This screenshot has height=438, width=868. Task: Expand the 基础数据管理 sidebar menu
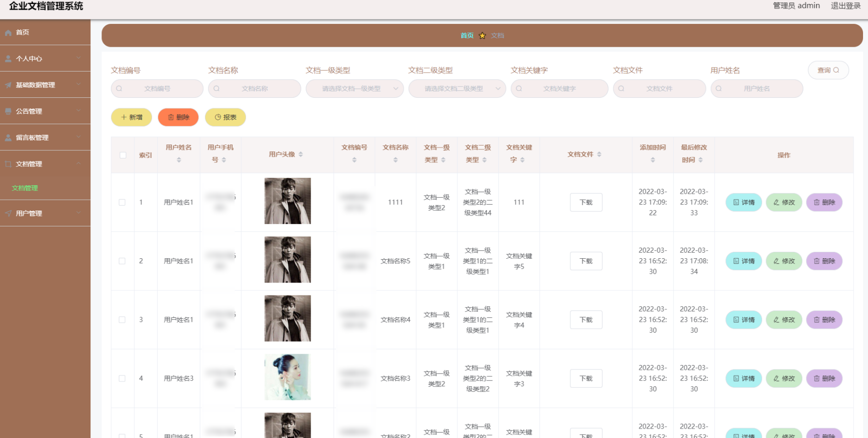[45, 85]
